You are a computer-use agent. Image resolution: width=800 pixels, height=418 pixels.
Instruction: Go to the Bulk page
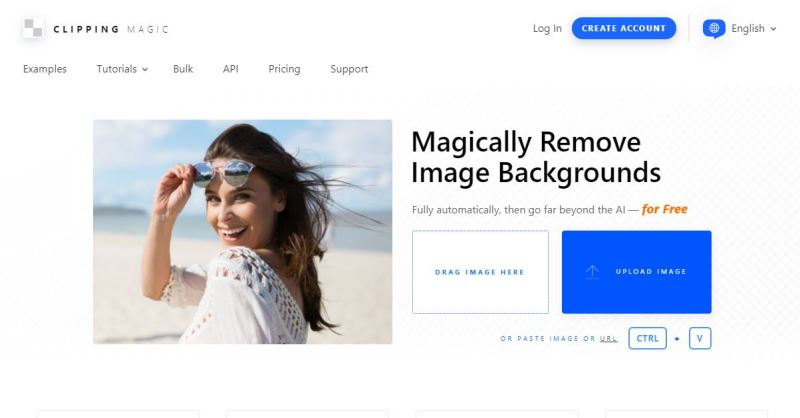pyautogui.click(x=183, y=69)
